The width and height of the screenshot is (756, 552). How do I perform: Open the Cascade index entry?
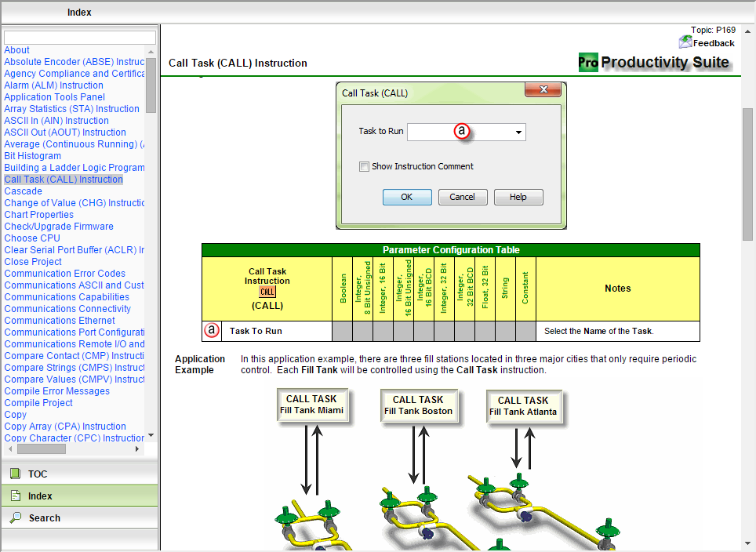(x=24, y=191)
